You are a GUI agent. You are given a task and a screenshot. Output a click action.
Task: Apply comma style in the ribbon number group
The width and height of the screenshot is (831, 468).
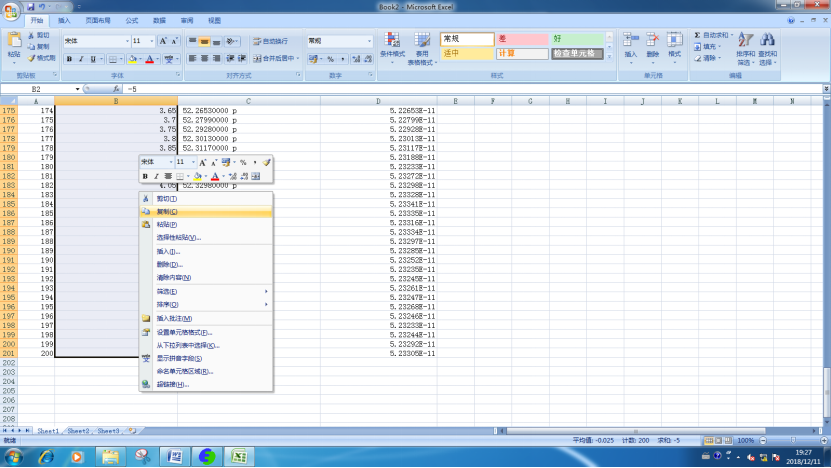click(x=342, y=59)
